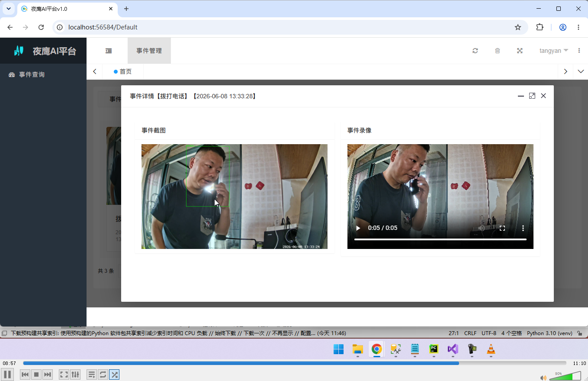Viewport: 588px width, 381px height.
Task: Toggle VLC loop button
Action: point(103,374)
